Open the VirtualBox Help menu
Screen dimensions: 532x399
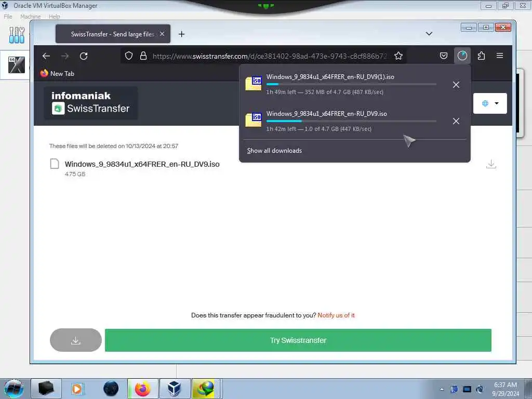(x=54, y=17)
